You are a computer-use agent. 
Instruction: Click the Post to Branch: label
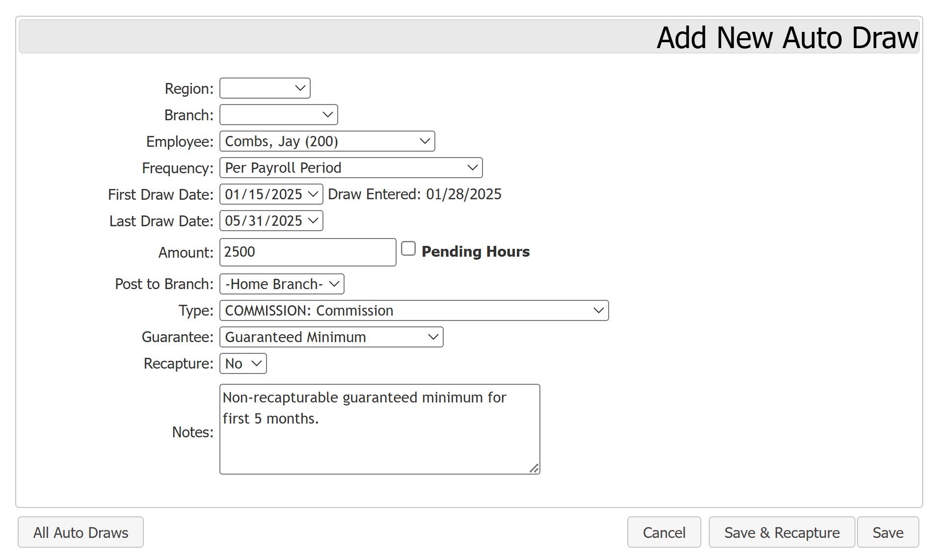tap(164, 284)
